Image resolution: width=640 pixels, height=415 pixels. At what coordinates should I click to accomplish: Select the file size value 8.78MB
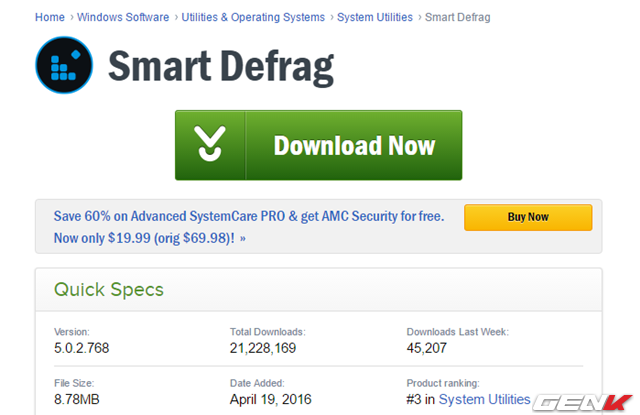[x=77, y=399]
